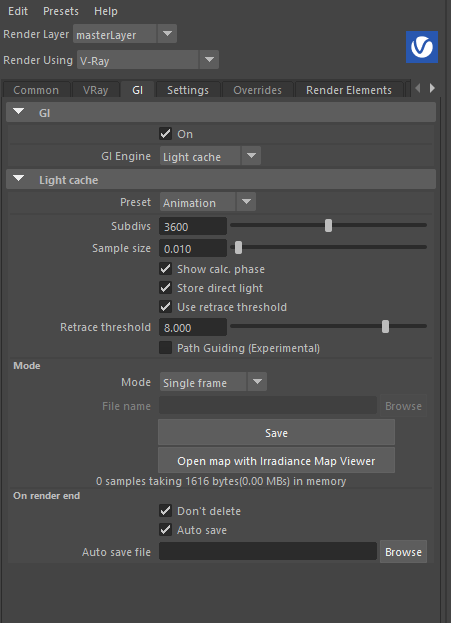Click the Auto save file input field
The width and height of the screenshot is (451, 623).
click(x=268, y=551)
